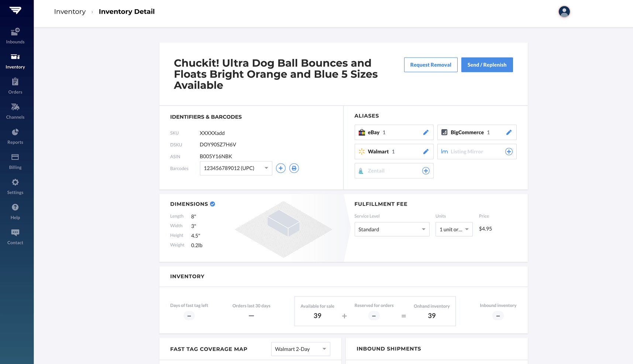Open the Units dropdown
Screen dimensions: 633x364
pos(454,229)
